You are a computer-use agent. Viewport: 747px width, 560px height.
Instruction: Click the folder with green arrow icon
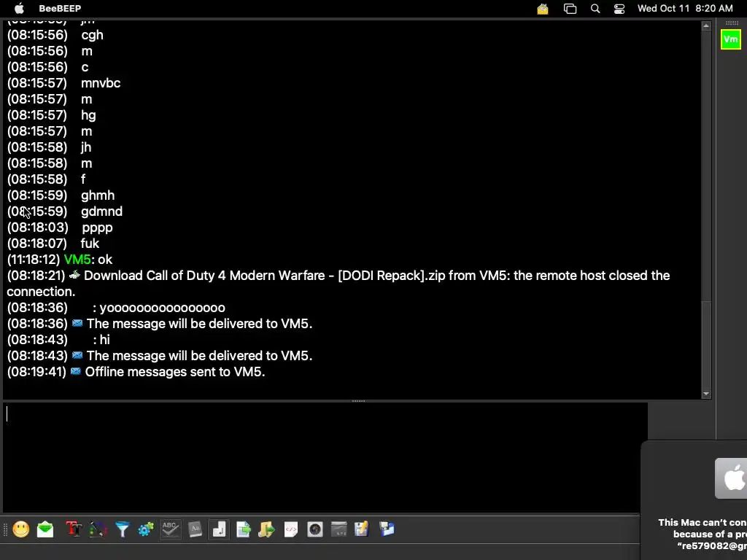coord(267,529)
